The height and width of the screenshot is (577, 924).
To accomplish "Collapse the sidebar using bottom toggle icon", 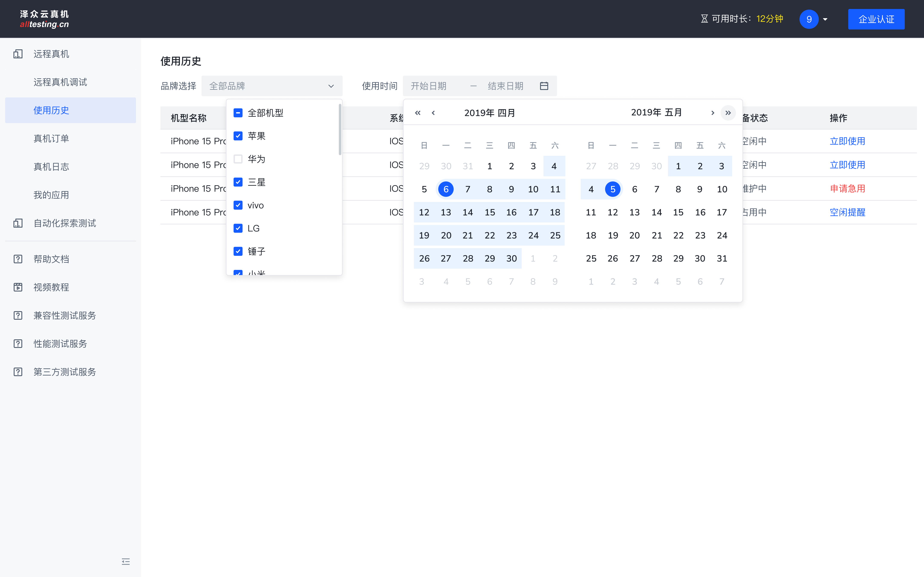I will tap(126, 561).
